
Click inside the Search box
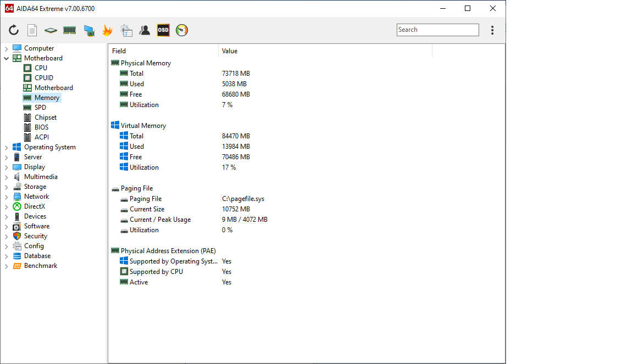pos(437,30)
